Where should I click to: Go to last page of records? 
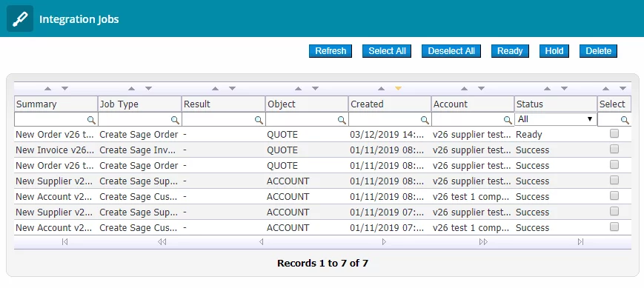(580, 242)
